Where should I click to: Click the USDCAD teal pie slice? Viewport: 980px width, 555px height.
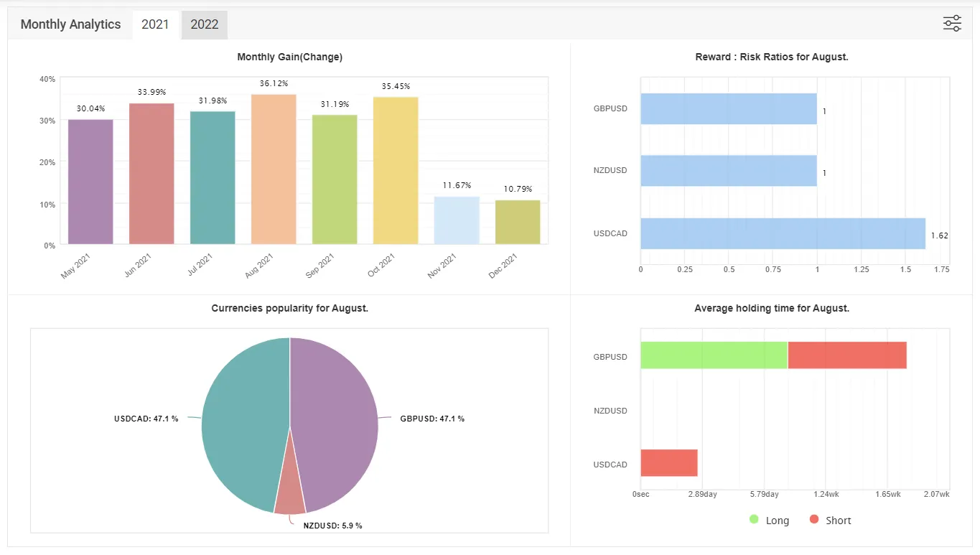click(x=241, y=424)
